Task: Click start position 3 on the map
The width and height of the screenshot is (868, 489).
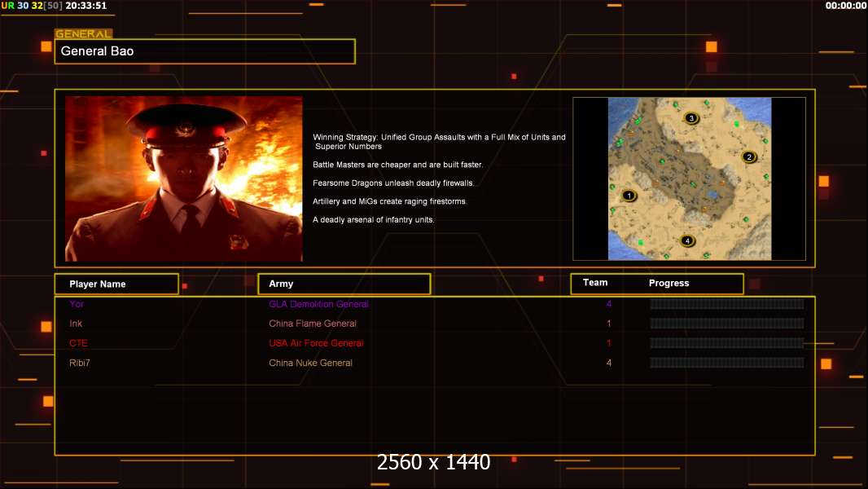Action: pos(690,118)
